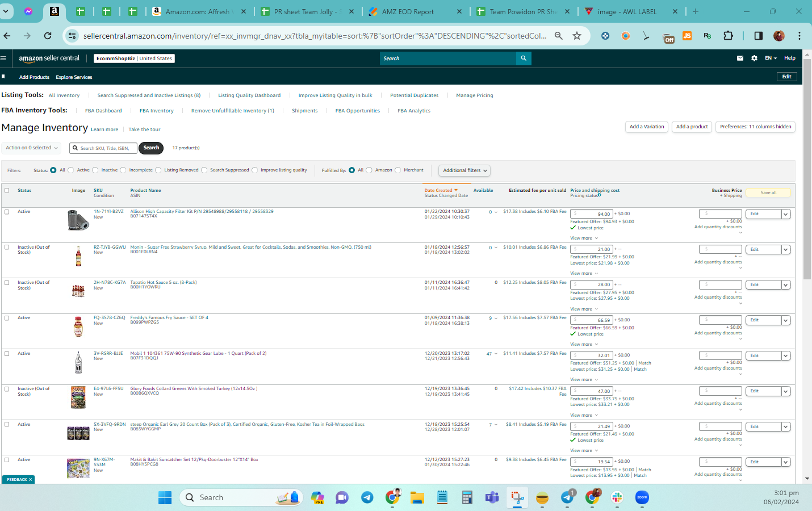Edit the 94.00 price field

(591, 214)
